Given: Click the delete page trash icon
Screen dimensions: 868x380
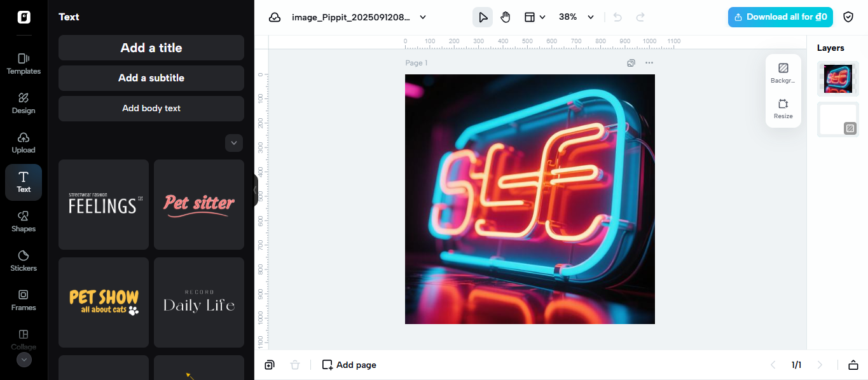Looking at the screenshot, I should coord(294,365).
